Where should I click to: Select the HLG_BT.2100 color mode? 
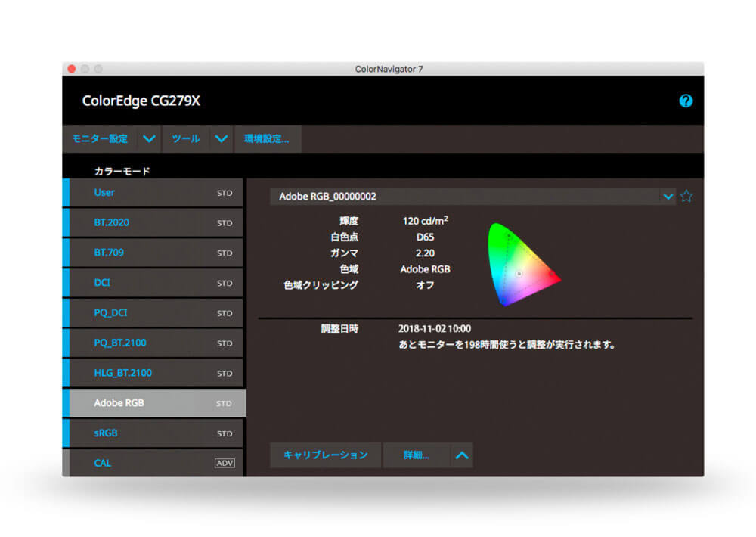(153, 373)
